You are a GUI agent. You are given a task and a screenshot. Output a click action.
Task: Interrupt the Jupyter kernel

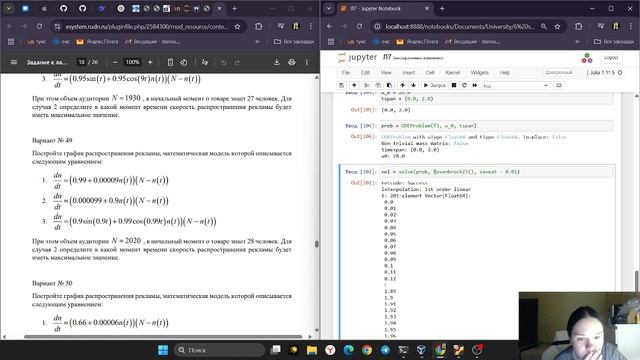click(x=453, y=85)
